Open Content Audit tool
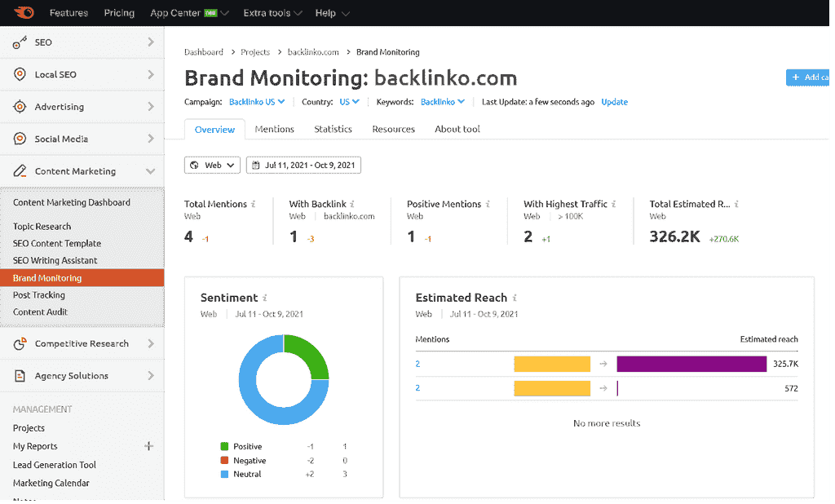Viewport: 835px width, 504px height. tap(41, 312)
